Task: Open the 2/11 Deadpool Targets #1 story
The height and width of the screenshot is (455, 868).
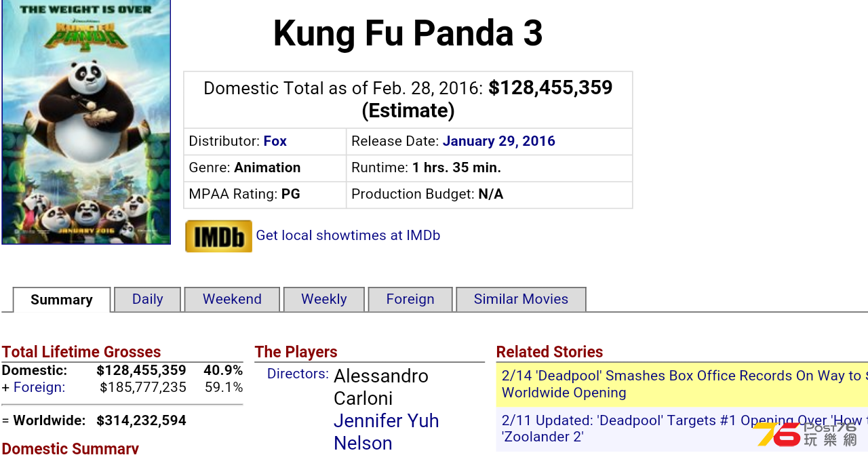Action: (682, 429)
